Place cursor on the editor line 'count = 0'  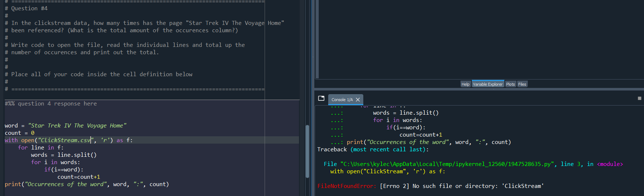[20, 133]
